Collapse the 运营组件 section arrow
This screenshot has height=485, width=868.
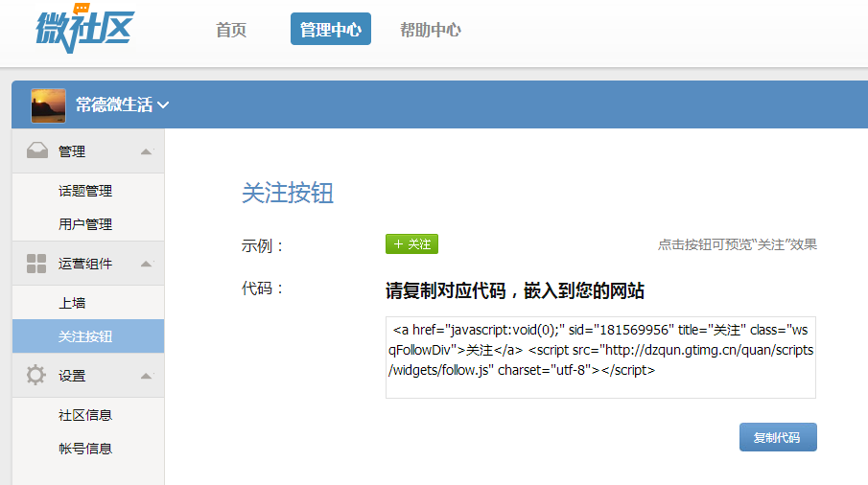(x=146, y=264)
